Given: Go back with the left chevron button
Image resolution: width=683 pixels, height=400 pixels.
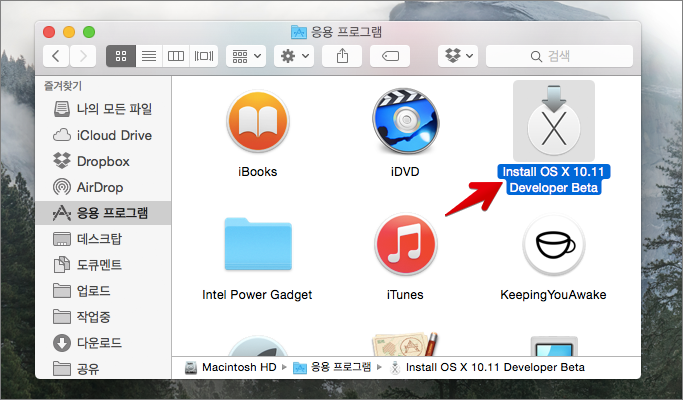Looking at the screenshot, I should pyautogui.click(x=56, y=56).
